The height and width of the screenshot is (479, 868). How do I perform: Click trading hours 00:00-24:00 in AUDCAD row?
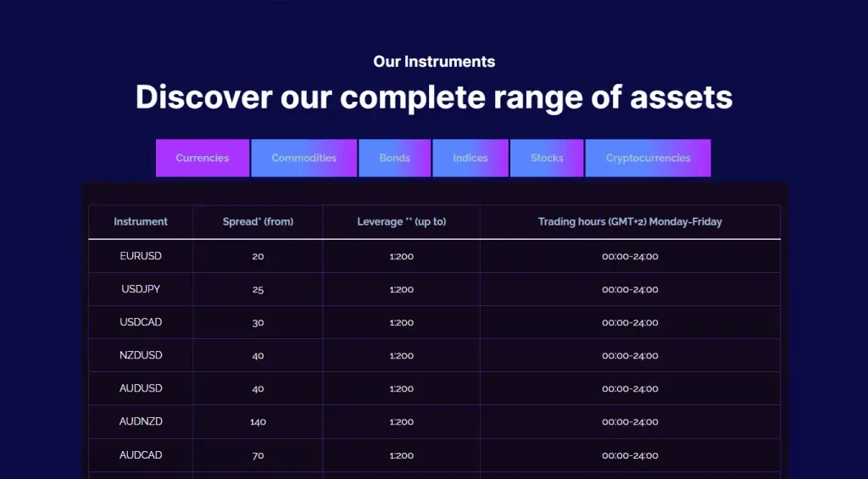[630, 456]
